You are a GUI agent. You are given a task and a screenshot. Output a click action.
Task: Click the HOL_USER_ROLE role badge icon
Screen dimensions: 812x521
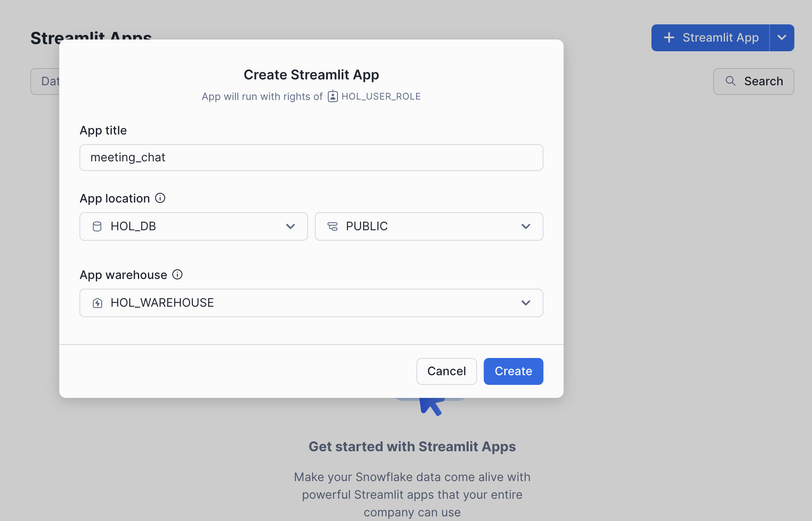(x=332, y=96)
